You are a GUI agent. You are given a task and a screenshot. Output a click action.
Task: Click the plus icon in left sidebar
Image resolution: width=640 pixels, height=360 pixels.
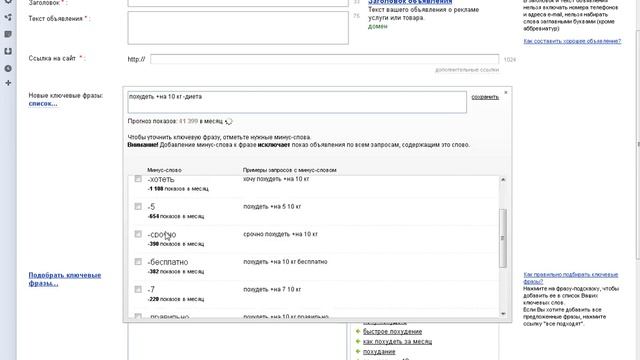tap(8, 83)
